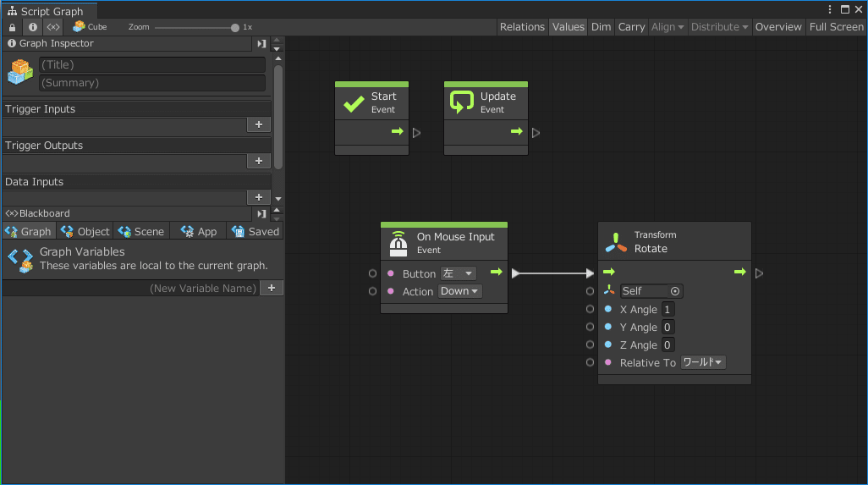
Task: Toggle the Relations button
Action: click(522, 26)
